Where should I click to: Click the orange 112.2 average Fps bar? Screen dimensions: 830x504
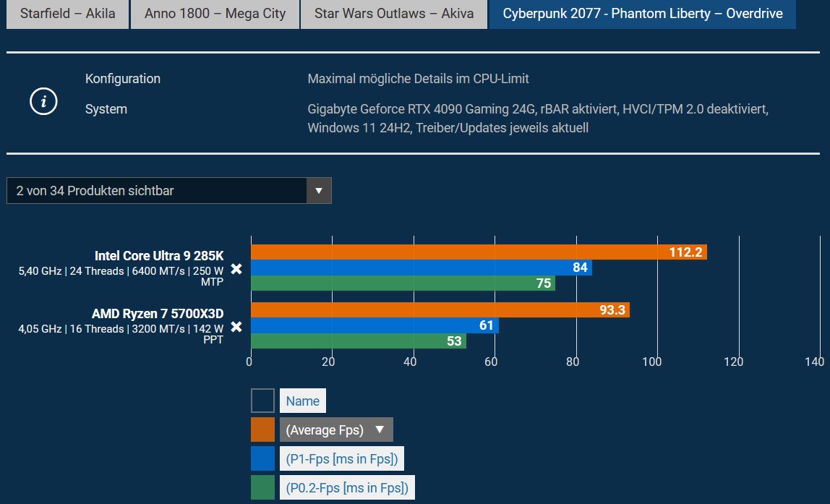point(479,252)
